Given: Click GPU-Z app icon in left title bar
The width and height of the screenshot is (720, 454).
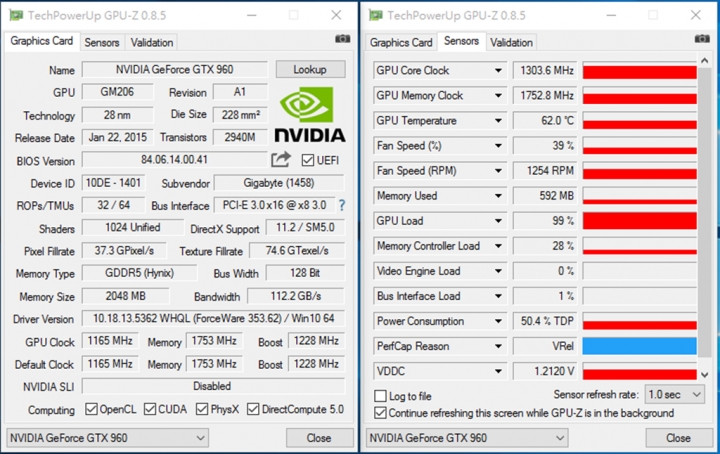Looking at the screenshot, I should (16, 15).
